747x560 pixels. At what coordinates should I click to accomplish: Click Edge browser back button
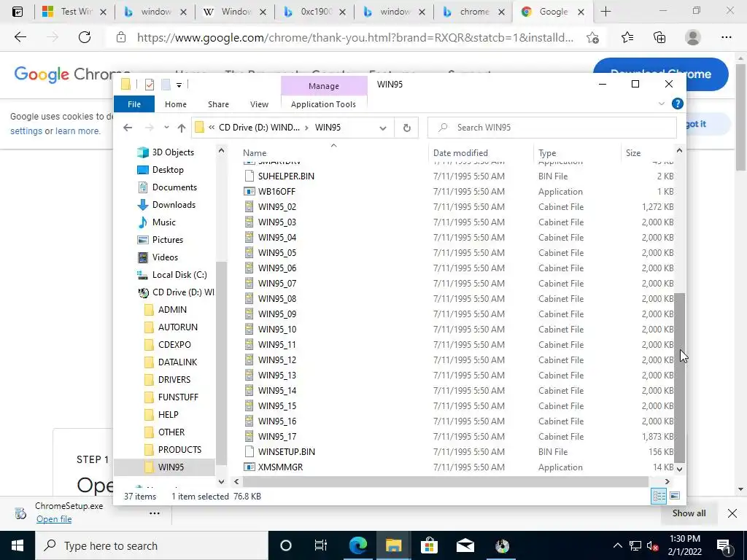(x=20, y=37)
